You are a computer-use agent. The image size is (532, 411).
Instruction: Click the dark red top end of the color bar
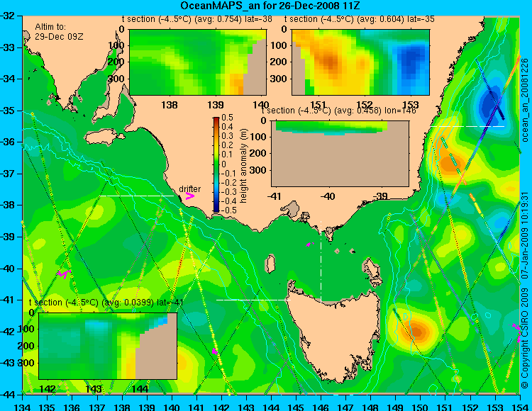(x=216, y=120)
